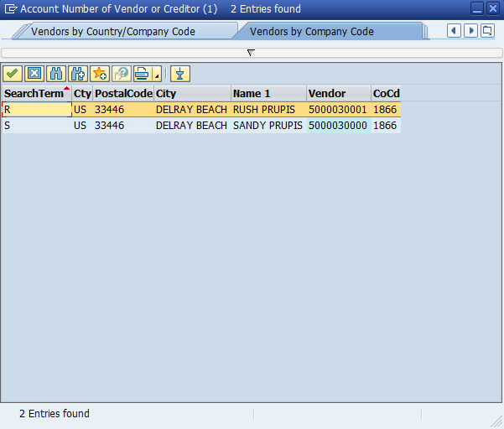Select the RUSH PRUPIS vendor row
Screen dimensions: 504x429
pyautogui.click(x=263, y=110)
